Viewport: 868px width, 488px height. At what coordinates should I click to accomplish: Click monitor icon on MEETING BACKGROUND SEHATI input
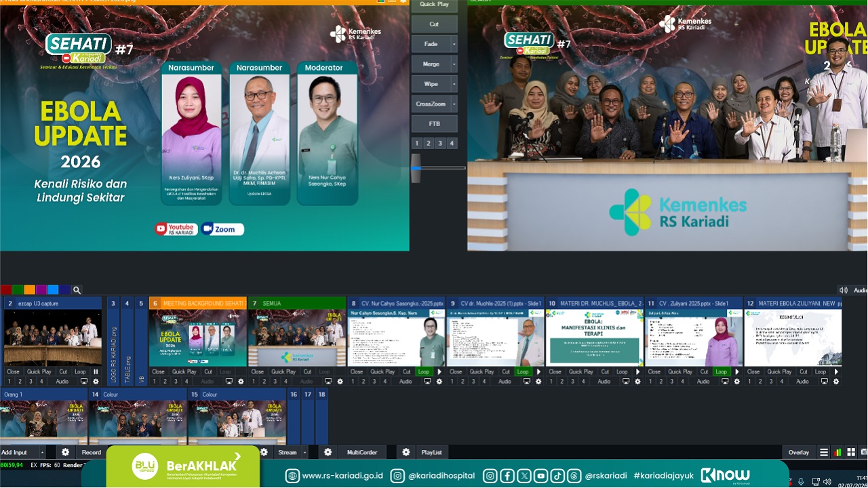pyautogui.click(x=229, y=382)
